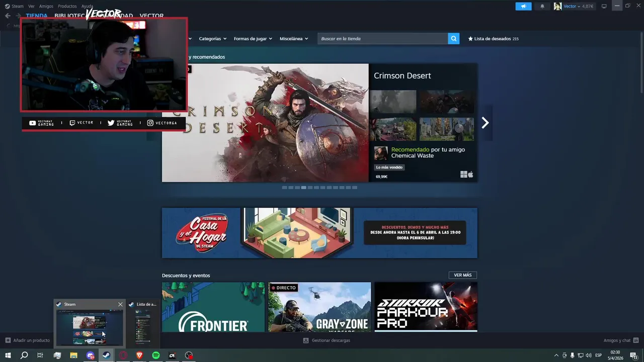The width and height of the screenshot is (644, 362).
Task: Open the Productos menu
Action: coord(67,6)
